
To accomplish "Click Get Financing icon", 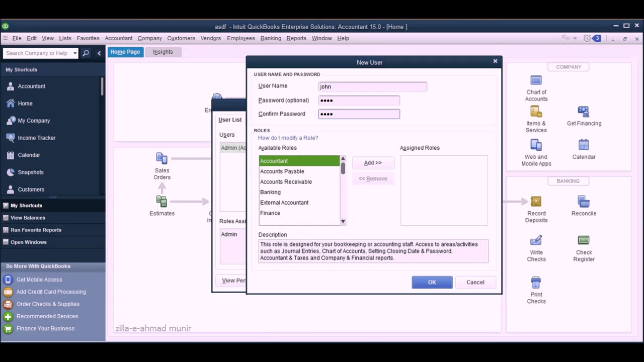I will tap(584, 112).
